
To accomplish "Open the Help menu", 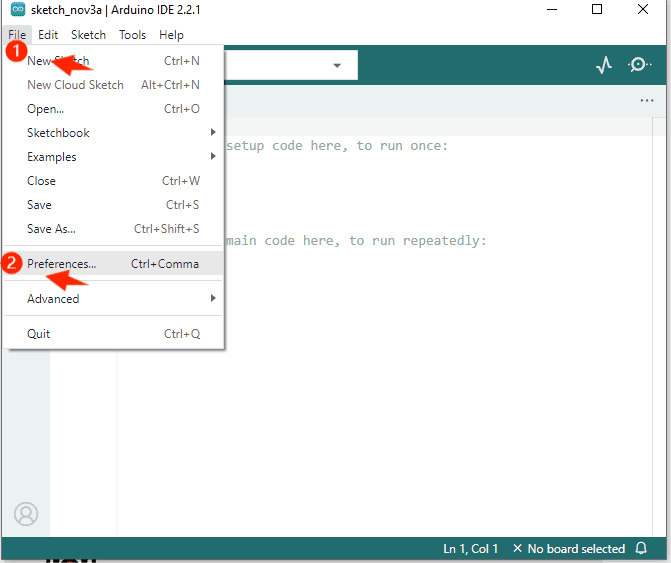I will click(171, 35).
